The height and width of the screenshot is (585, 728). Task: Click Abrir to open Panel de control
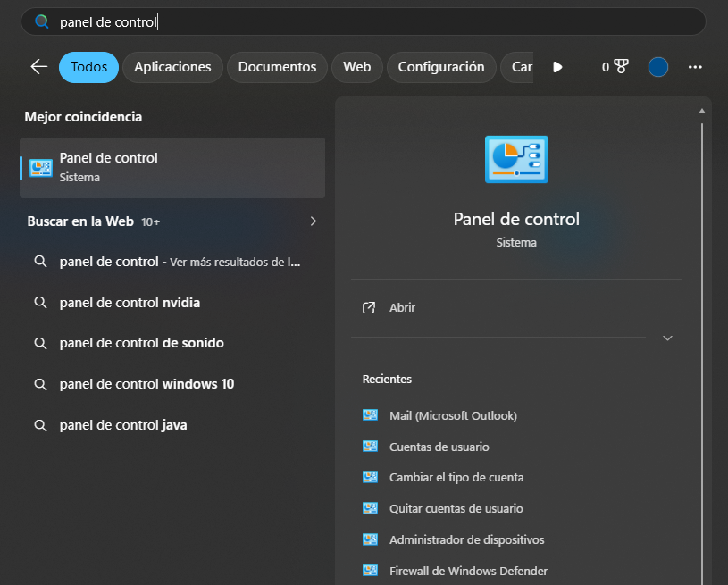402,307
